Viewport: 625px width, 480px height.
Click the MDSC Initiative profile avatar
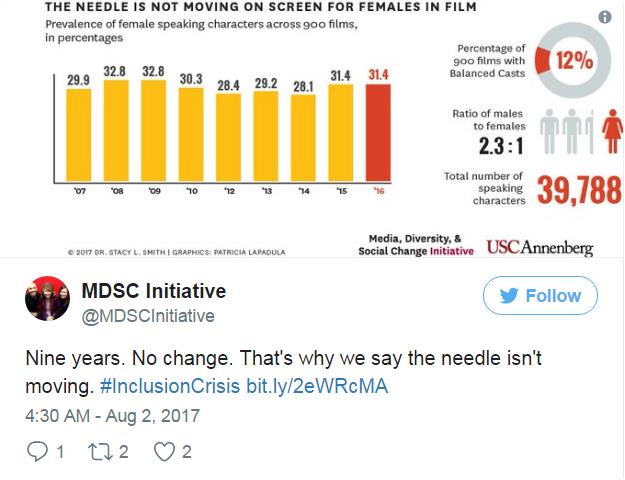tap(46, 300)
